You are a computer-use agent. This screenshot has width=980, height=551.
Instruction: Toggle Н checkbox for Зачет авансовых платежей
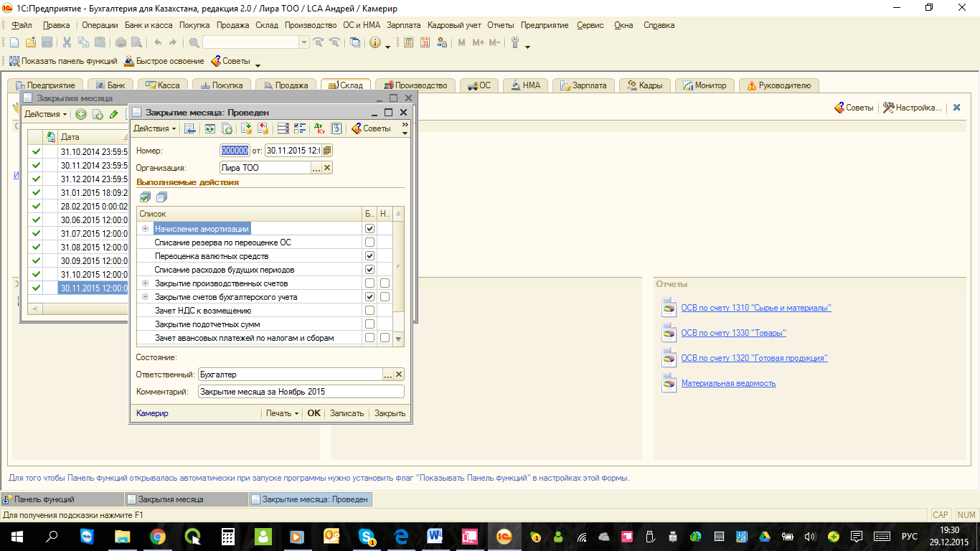pyautogui.click(x=385, y=338)
